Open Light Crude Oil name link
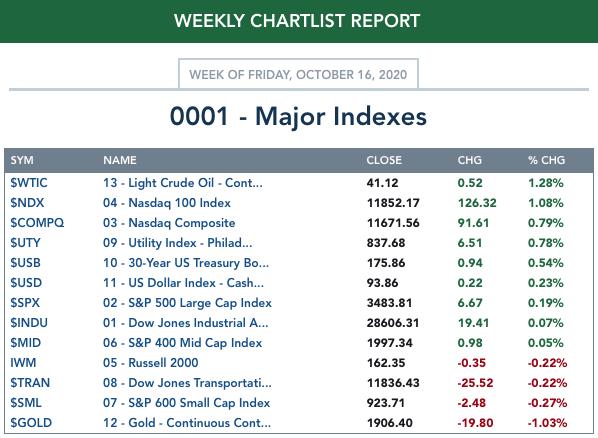This screenshot has height=438, width=598. pos(183,183)
